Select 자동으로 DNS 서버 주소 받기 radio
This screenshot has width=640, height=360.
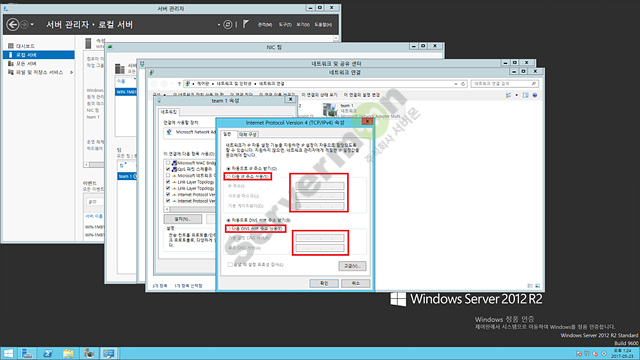tap(229, 220)
